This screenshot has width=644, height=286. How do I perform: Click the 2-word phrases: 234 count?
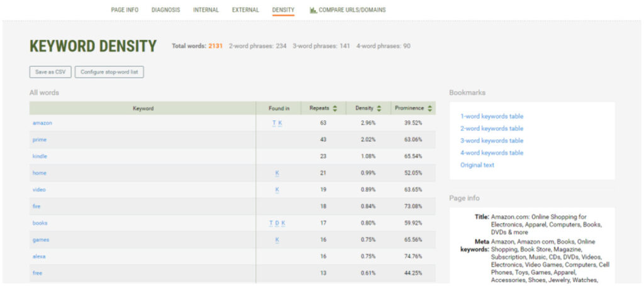pos(257,46)
